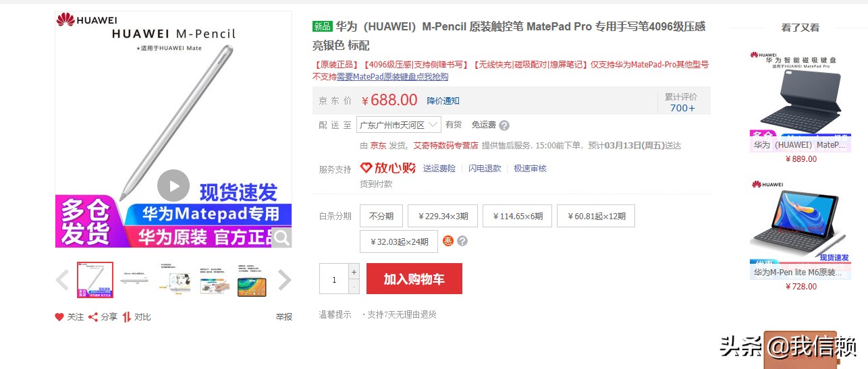Go to next thumbnail with right arrow

coord(285,280)
